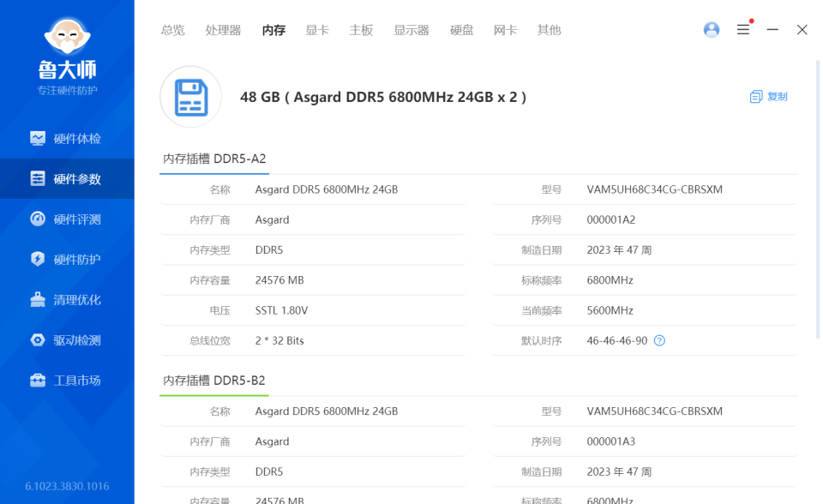Click the 复制 copy button
The image size is (823, 504).
pyautogui.click(x=768, y=97)
